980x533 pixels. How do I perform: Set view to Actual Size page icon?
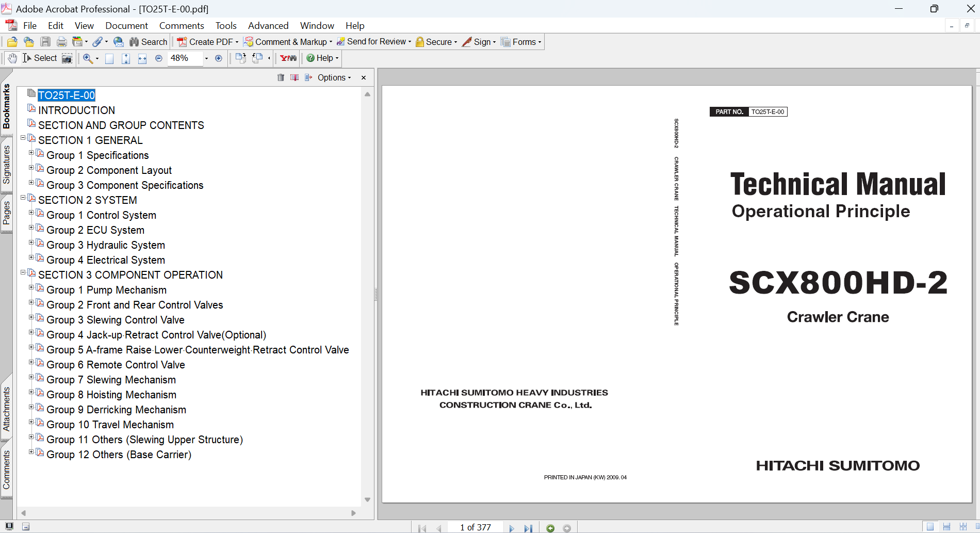pyautogui.click(x=109, y=58)
